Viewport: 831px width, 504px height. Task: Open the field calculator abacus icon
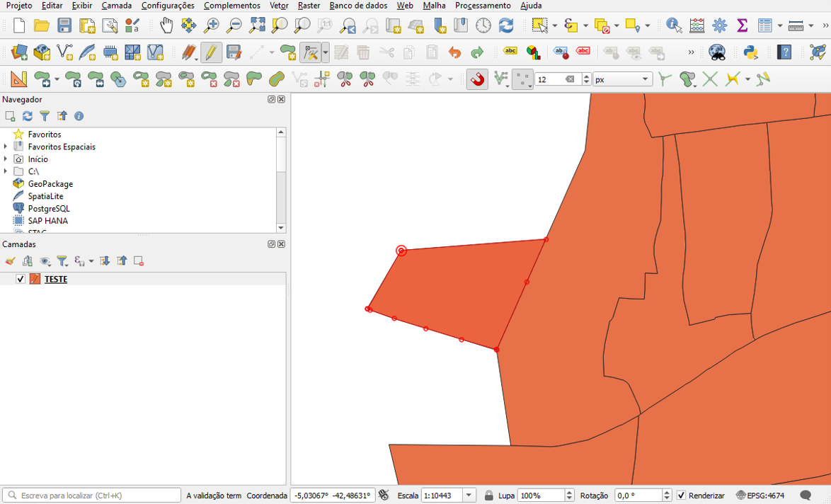pos(697,26)
